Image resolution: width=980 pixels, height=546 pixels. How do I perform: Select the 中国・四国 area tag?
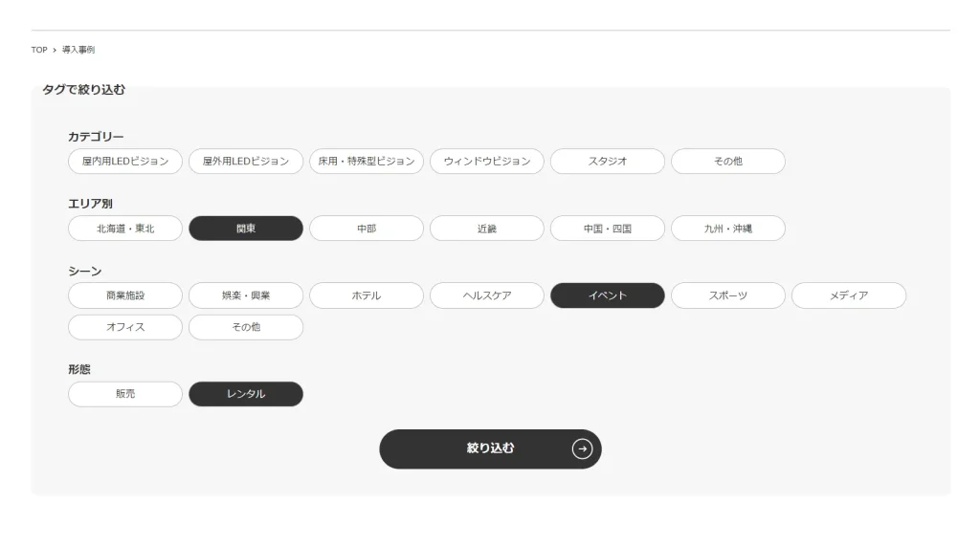coord(608,229)
